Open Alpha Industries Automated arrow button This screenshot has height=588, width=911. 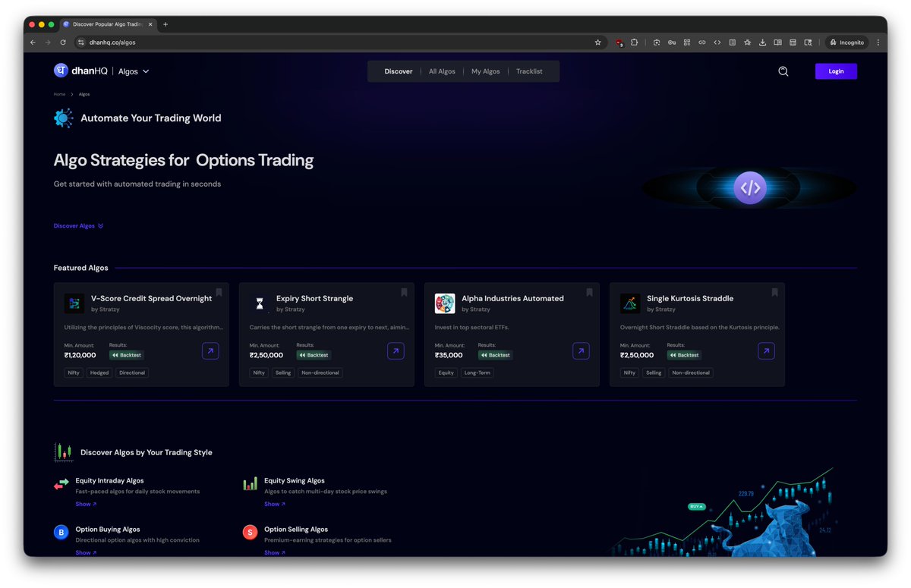coord(581,351)
